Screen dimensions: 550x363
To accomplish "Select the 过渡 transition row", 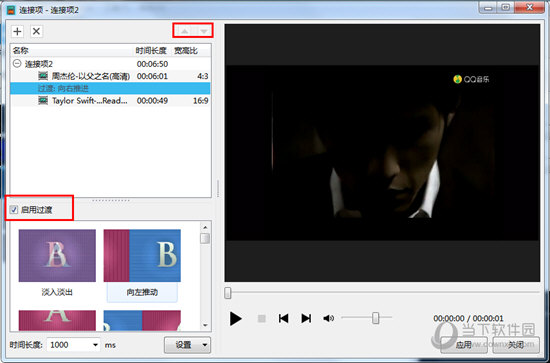I will coord(110,88).
